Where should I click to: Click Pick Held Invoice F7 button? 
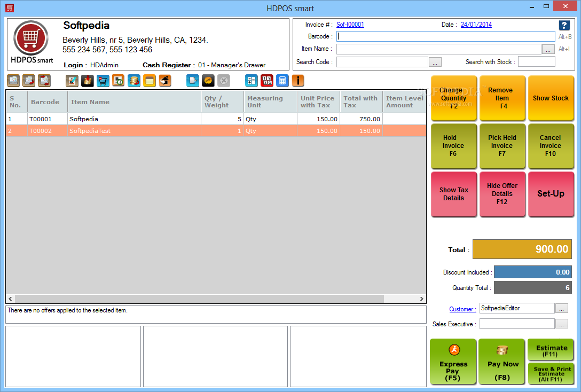click(503, 146)
